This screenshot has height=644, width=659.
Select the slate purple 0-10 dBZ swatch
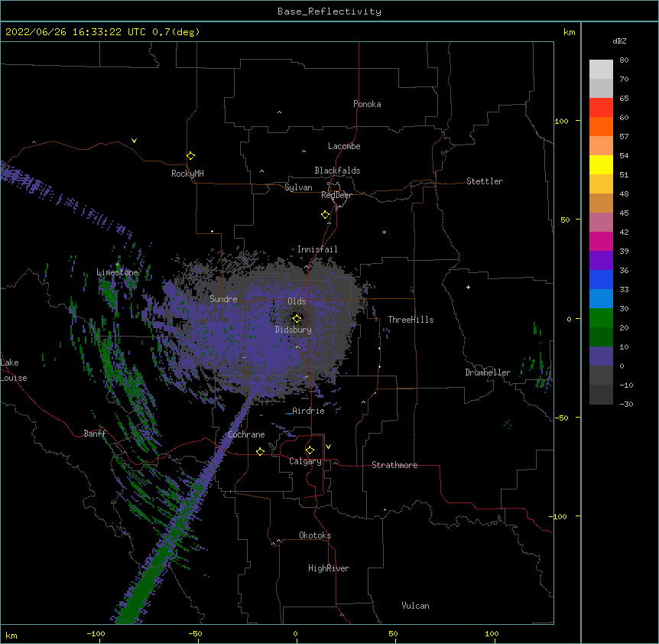click(x=601, y=356)
